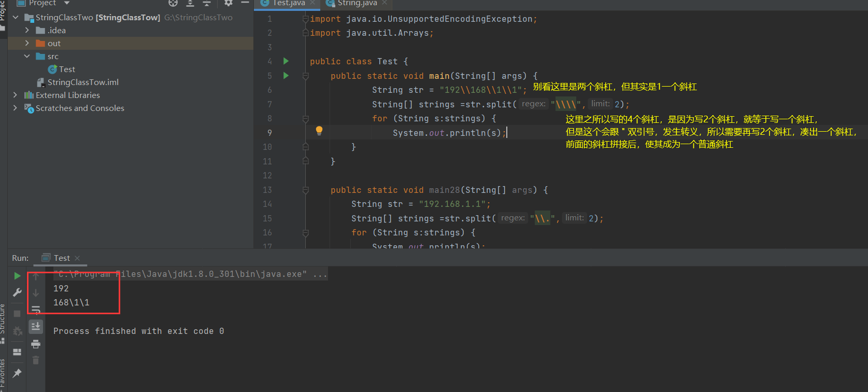Screen dimensions: 868x392
Task: Click down the stack trace arrow
Action: 36,293
